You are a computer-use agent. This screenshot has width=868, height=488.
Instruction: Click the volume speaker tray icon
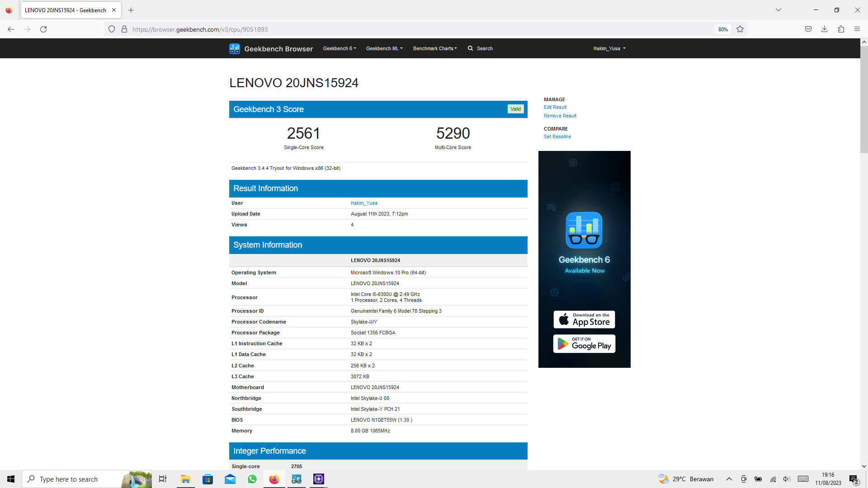coord(787,479)
